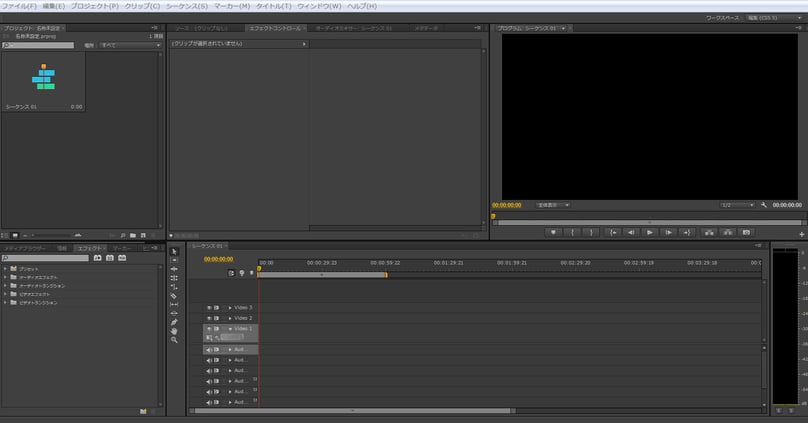Viewport: 808px width, 423px height.
Task: Open the シーケンス(S) menu
Action: coord(187,6)
